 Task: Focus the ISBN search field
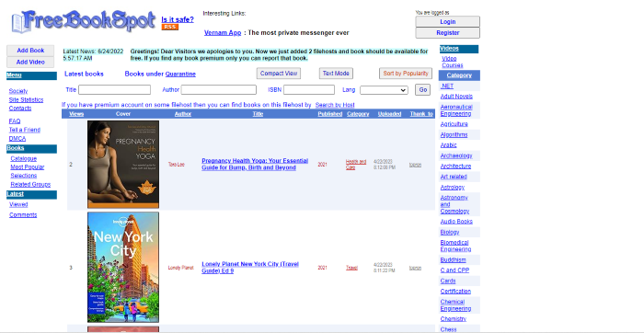click(309, 89)
